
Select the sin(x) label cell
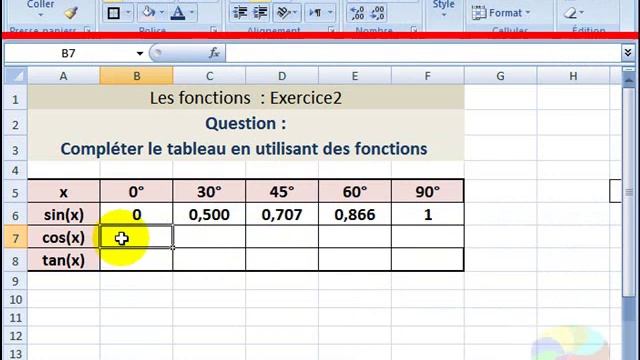tap(63, 215)
